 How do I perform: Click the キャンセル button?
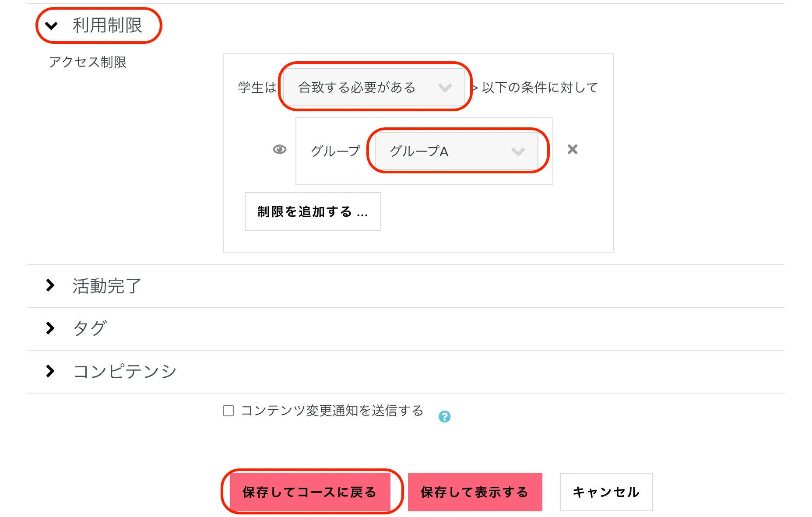pyautogui.click(x=606, y=492)
